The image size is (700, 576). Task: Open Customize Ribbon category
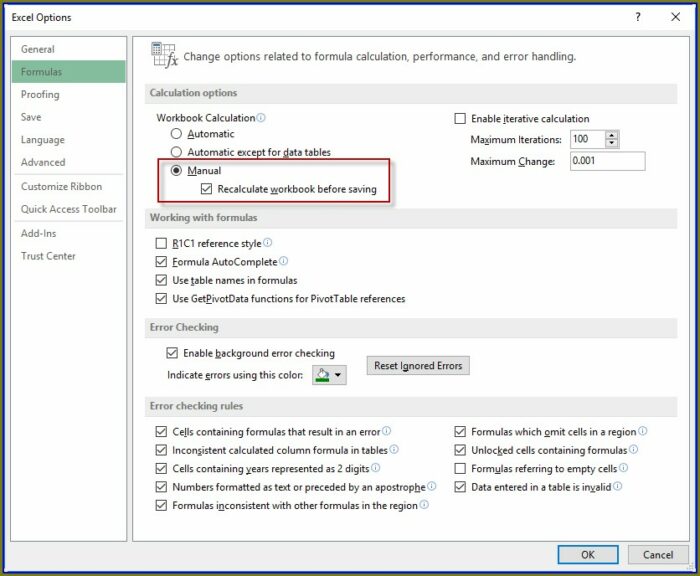[x=69, y=186]
